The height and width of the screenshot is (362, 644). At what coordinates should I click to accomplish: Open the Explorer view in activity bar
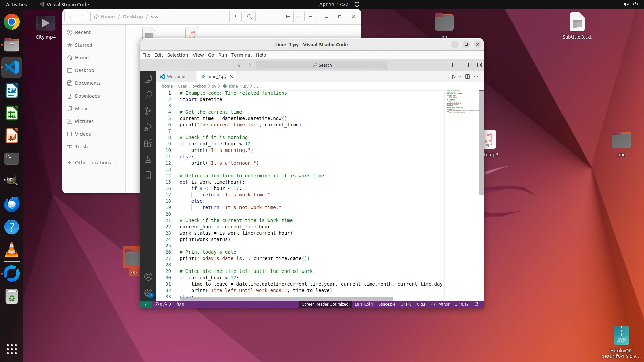pos(148,79)
